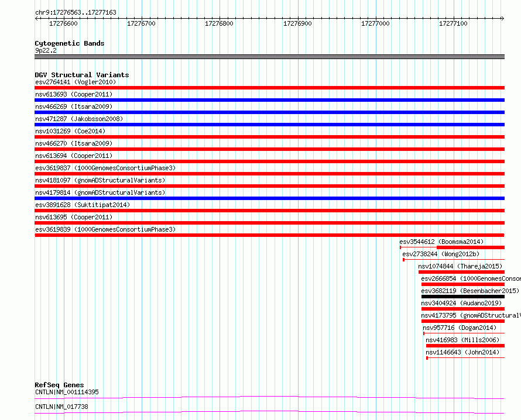Viewport: 521px width, 420px height.
Task: Click the CNTLN|NM_001114395 gene label
Action: 67,392
